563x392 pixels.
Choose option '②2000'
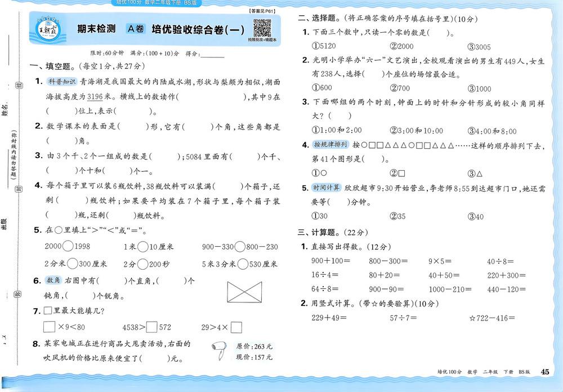[x=401, y=46]
